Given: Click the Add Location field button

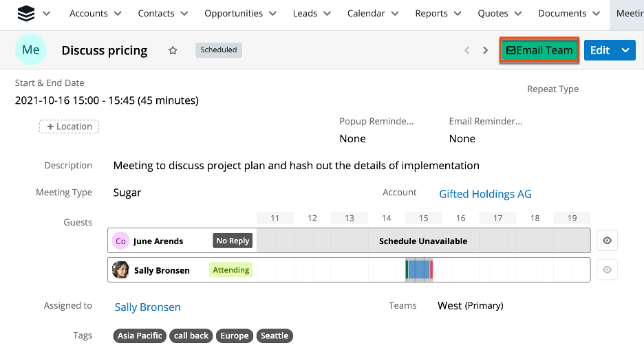Looking at the screenshot, I should tap(69, 126).
